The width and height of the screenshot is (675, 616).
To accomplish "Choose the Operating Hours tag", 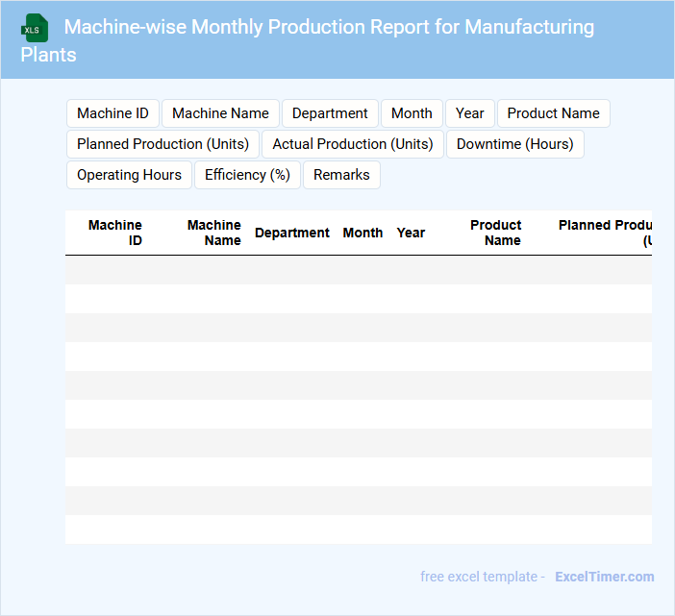I will point(129,175).
